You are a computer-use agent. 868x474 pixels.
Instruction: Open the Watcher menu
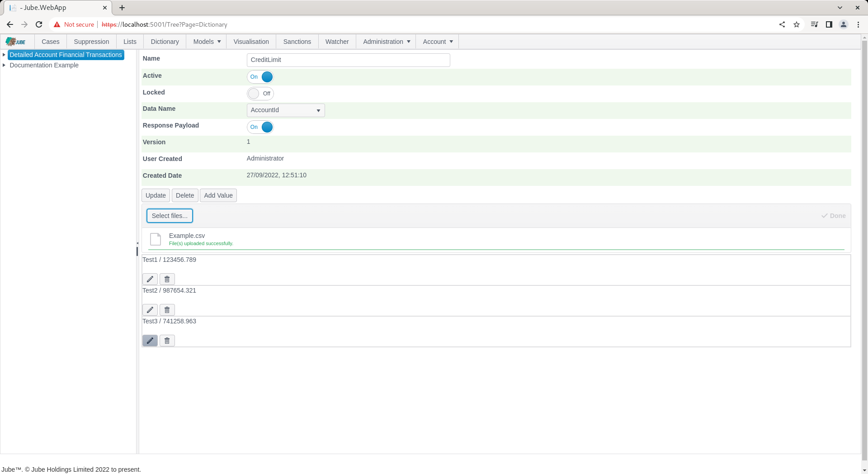(x=337, y=42)
